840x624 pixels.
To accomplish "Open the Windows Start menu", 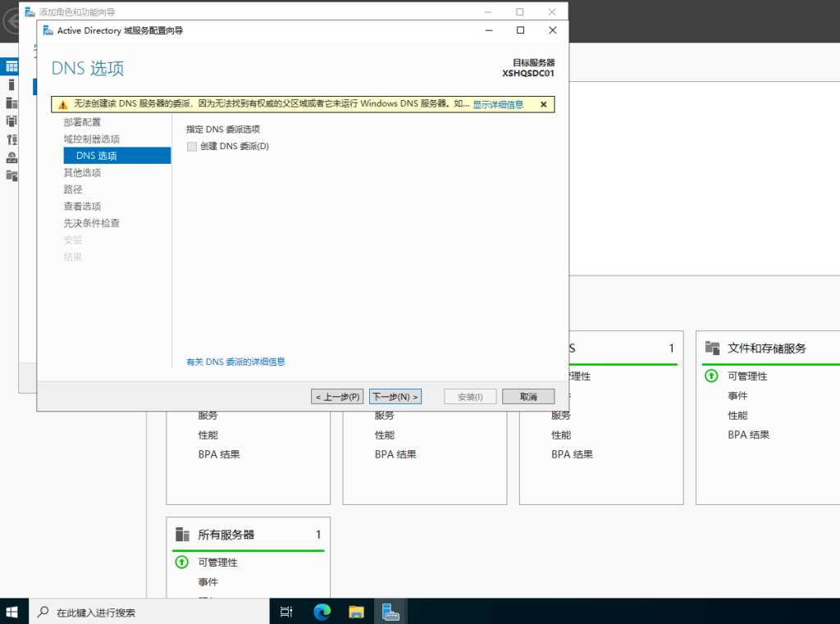I will pyautogui.click(x=11, y=612).
